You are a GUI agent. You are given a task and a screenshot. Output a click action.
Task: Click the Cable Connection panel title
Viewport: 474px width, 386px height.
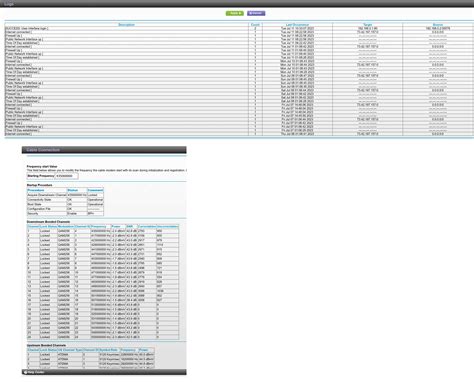pos(43,150)
